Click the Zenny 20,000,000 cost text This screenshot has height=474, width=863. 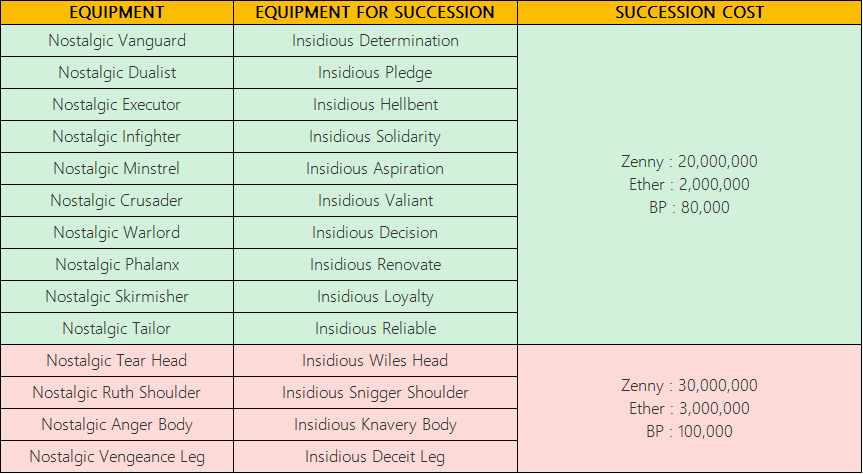pos(690,161)
